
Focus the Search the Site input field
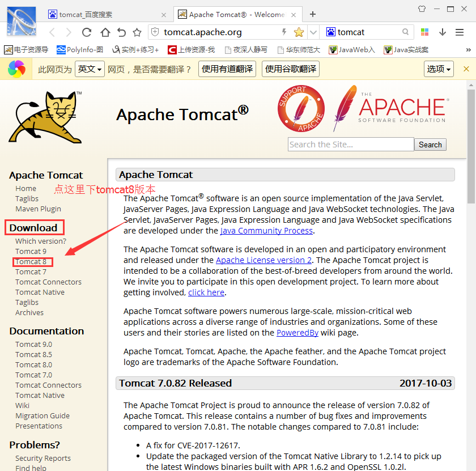(x=351, y=144)
